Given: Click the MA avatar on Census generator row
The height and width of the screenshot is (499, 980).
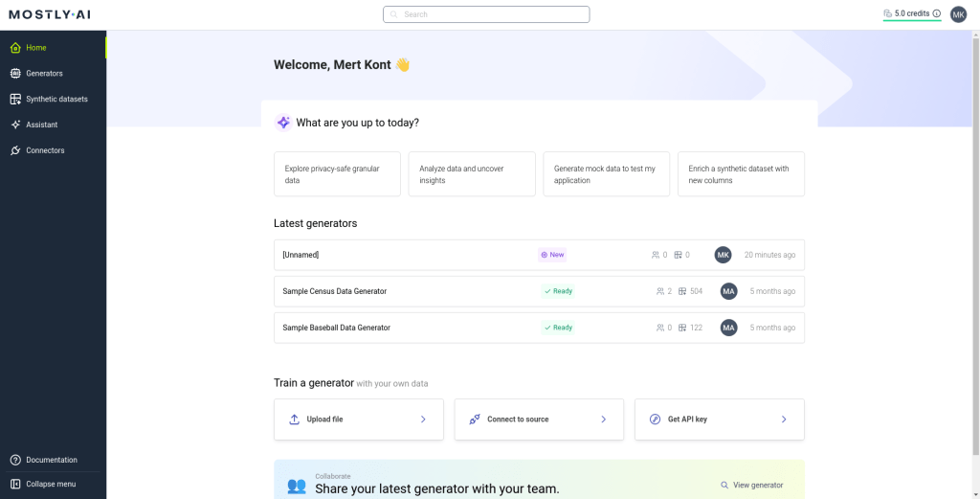Looking at the screenshot, I should pos(728,291).
